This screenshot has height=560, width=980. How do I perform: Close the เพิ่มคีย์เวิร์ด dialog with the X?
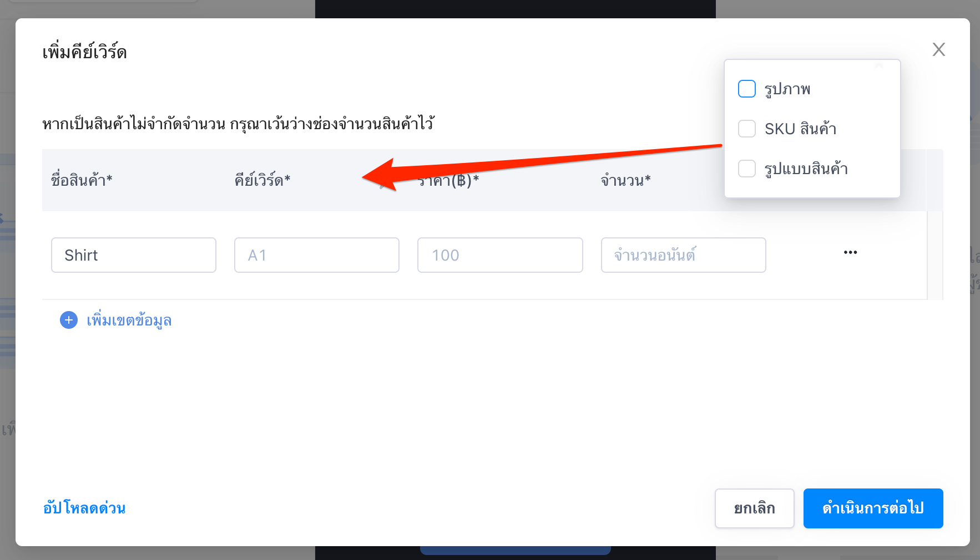pyautogui.click(x=938, y=49)
